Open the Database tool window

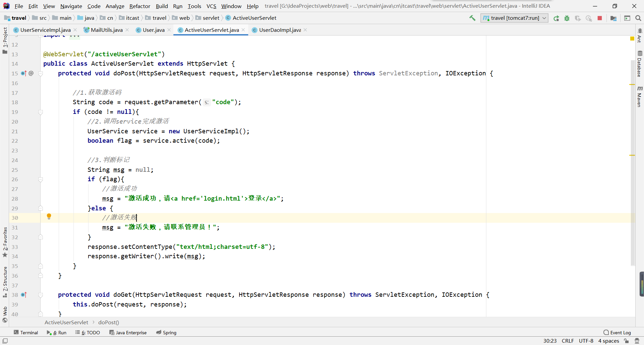[x=640, y=64]
